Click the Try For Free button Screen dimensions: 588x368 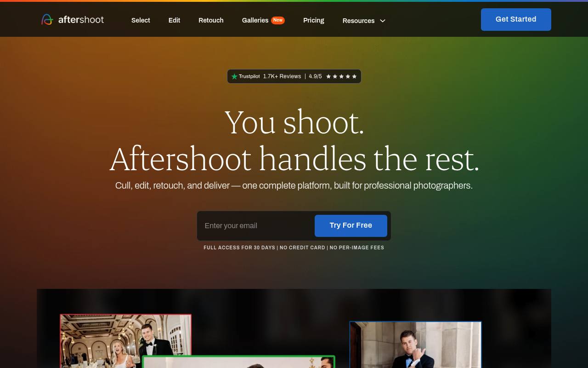click(351, 225)
